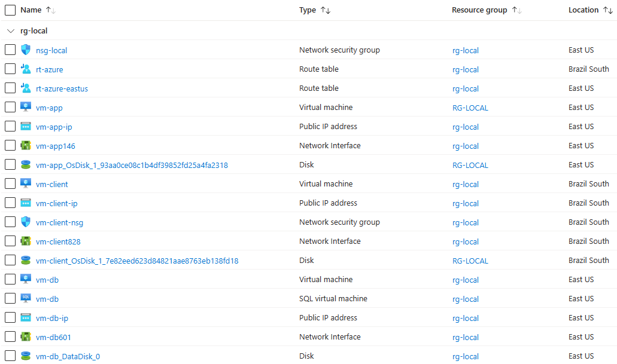Tick the vm-db601 row checkbox
Viewport: 617px width, 364px height.
pyautogui.click(x=10, y=337)
